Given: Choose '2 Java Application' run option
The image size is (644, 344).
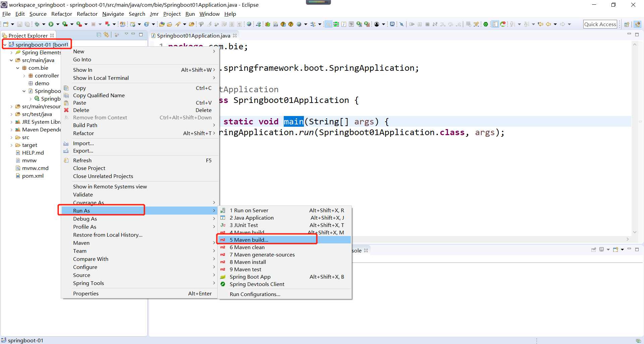Looking at the screenshot, I should (x=284, y=218).
